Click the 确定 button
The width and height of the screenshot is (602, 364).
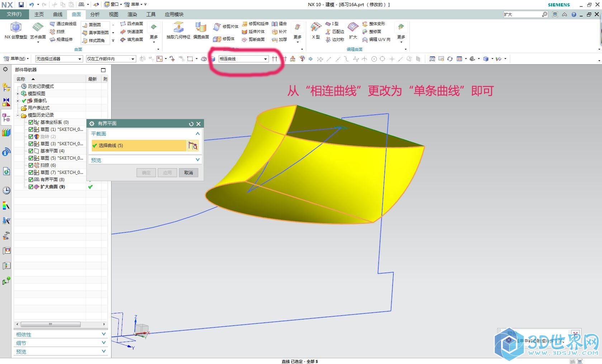click(x=146, y=173)
